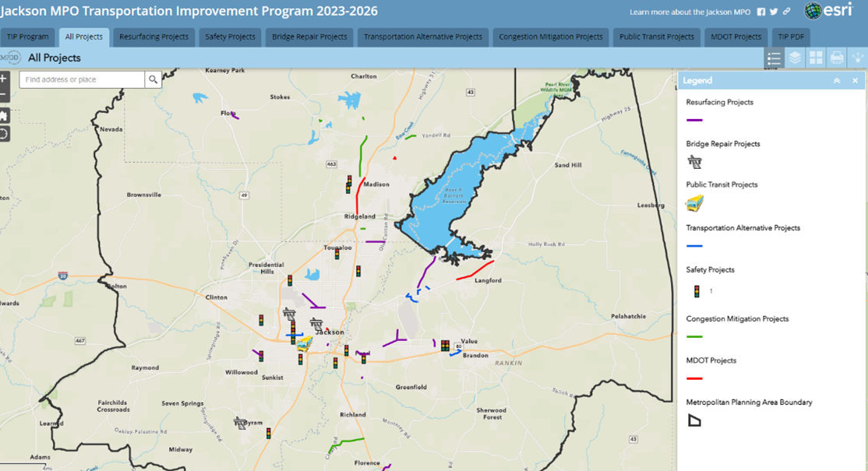Click the traffic light marker at Tougaloo
Screen dimensions: 868x471
tap(337, 255)
